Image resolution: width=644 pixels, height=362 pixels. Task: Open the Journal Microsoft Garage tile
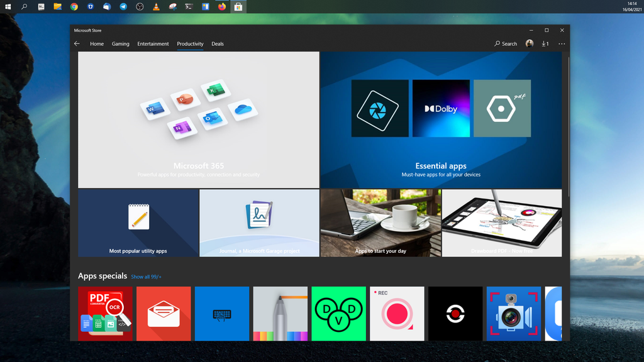(258, 223)
